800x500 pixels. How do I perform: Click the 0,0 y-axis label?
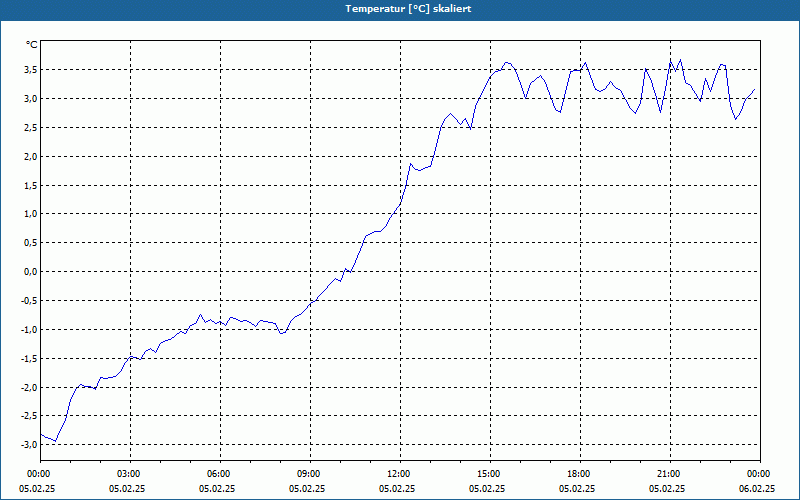coord(29,271)
